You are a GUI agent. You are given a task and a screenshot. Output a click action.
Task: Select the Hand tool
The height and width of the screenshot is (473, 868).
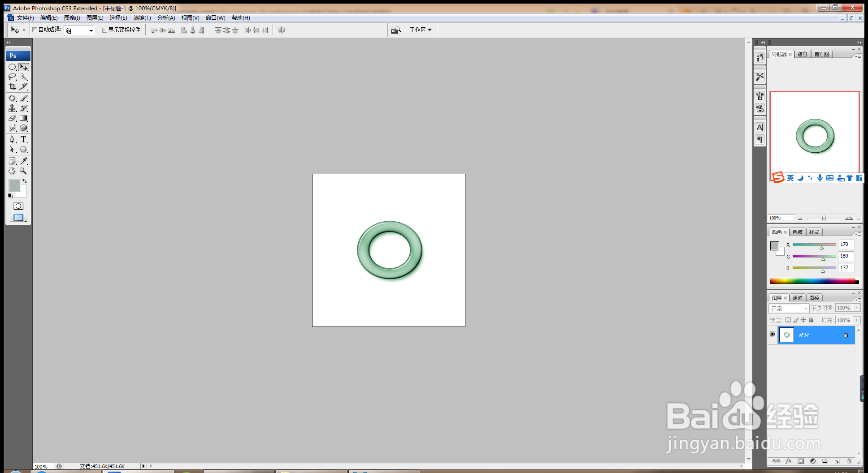coord(13,171)
